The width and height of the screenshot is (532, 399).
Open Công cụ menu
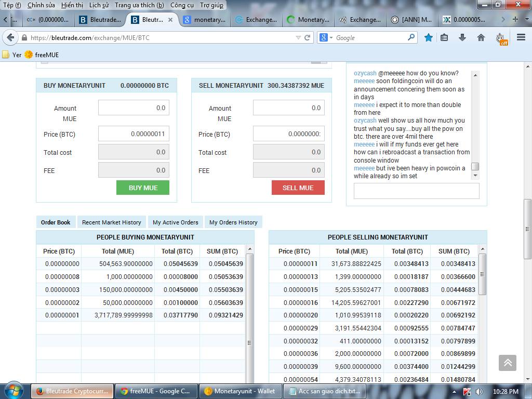(182, 5)
